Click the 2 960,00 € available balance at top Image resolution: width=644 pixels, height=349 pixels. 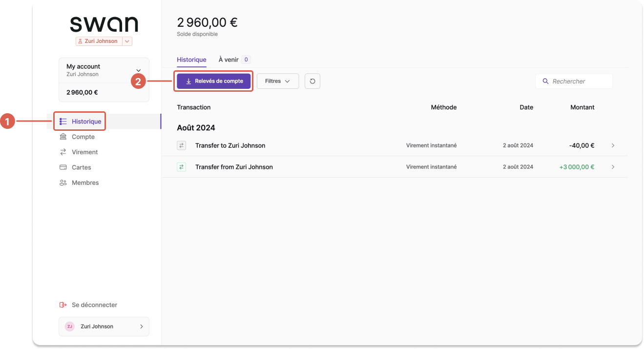pyautogui.click(x=207, y=22)
